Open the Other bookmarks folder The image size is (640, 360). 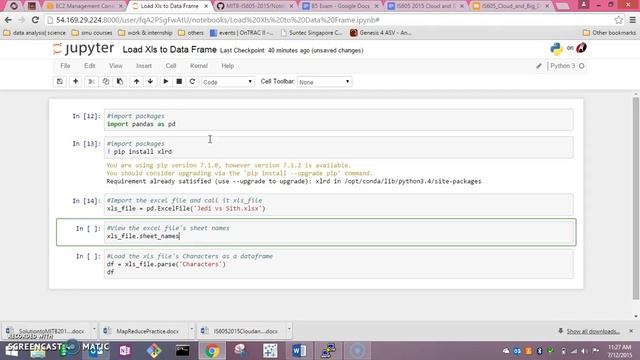(609, 33)
